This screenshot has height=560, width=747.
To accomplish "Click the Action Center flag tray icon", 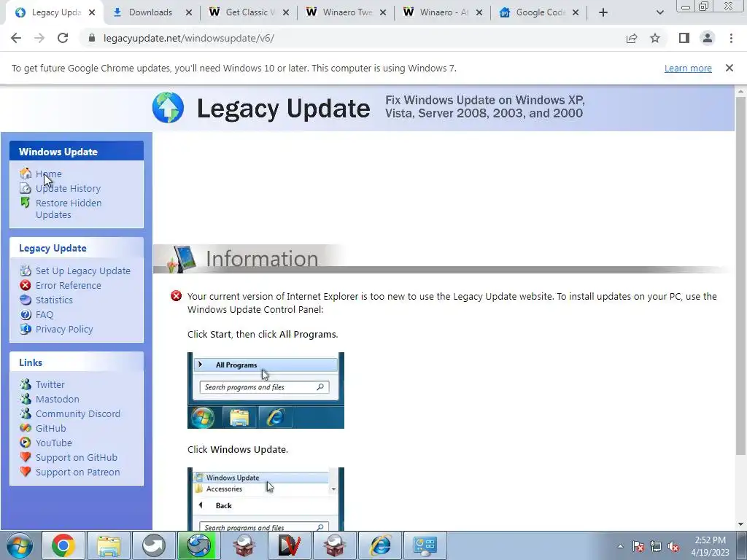I will [638, 547].
